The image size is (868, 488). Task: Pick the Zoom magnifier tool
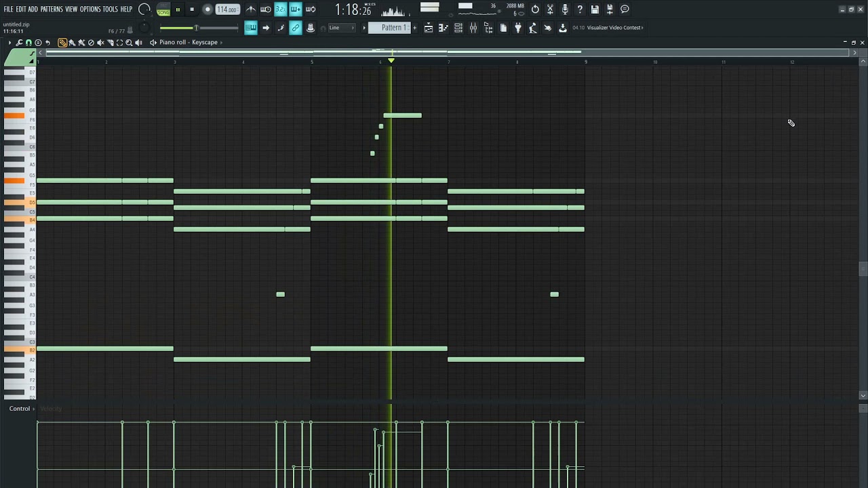(129, 43)
